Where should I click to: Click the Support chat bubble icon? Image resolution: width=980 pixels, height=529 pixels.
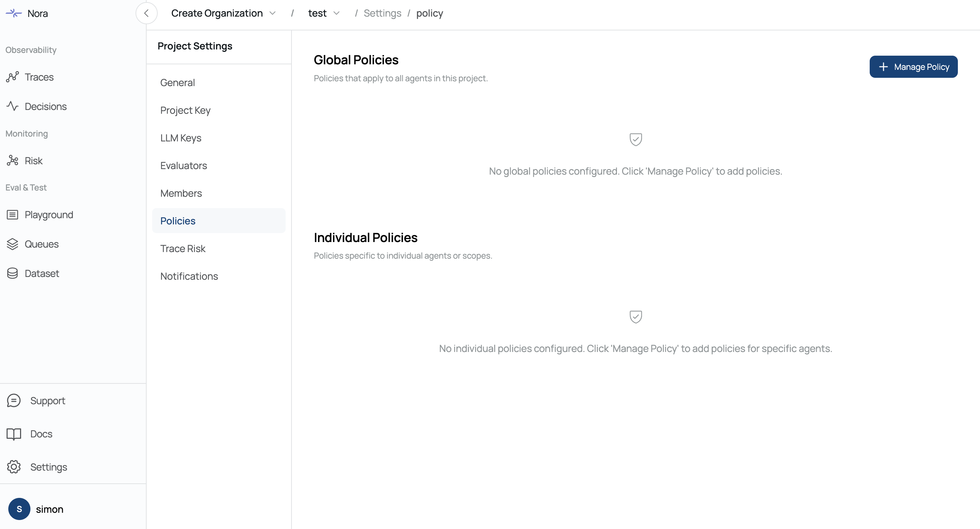pyautogui.click(x=14, y=400)
